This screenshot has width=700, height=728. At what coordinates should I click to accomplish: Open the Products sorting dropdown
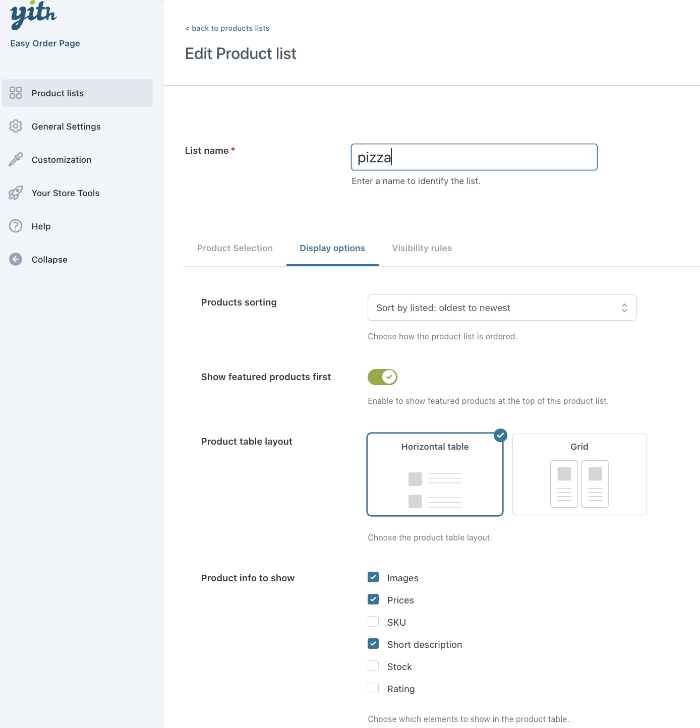502,308
